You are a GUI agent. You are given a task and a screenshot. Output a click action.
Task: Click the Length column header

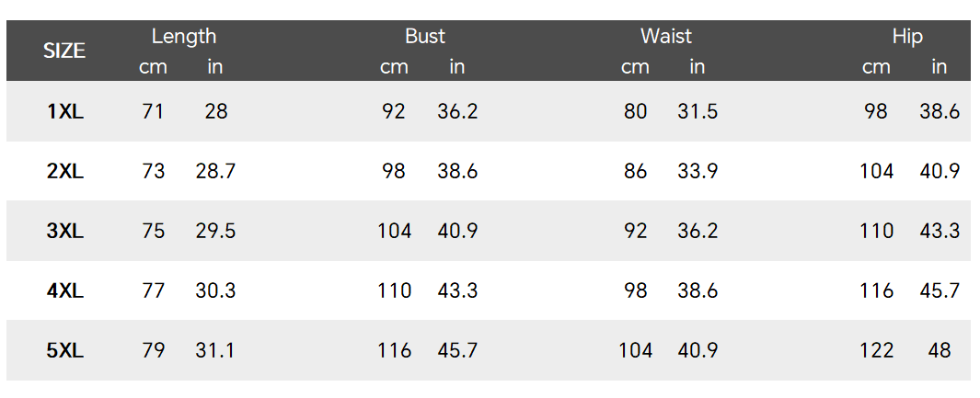pyautogui.click(x=184, y=37)
